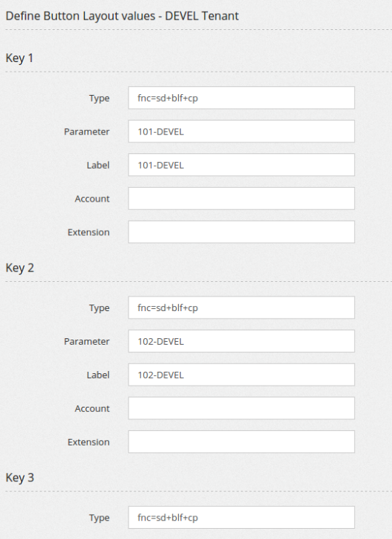Select Key 2 Parameter field 102-DEVEL
392x539 pixels.
pyautogui.click(x=241, y=341)
